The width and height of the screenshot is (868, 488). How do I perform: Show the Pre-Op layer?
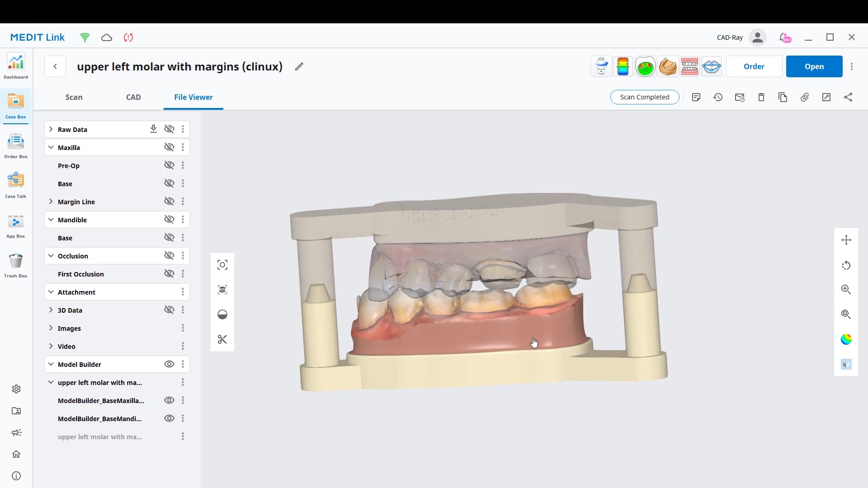[169, 165]
